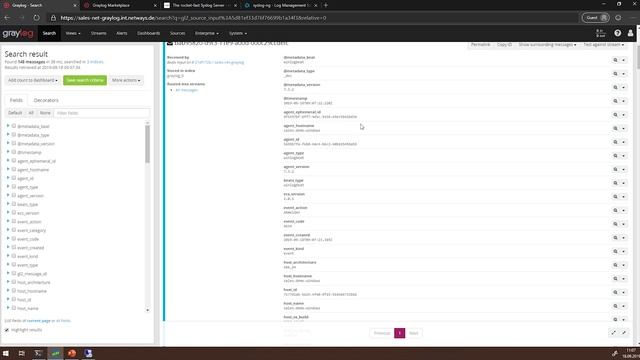The height and width of the screenshot is (360, 640).
Task: Toggle the Highlight results checkbox
Action: (x=7, y=330)
